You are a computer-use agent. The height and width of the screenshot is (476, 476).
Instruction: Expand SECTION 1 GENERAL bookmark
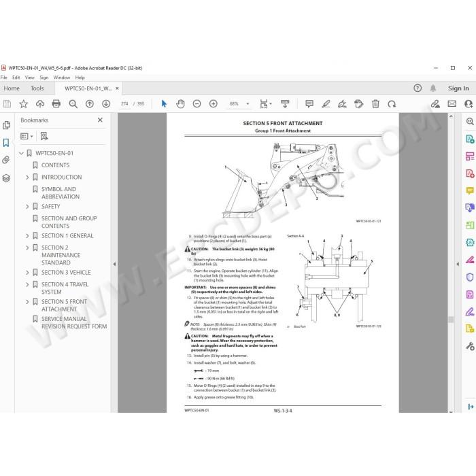27,236
